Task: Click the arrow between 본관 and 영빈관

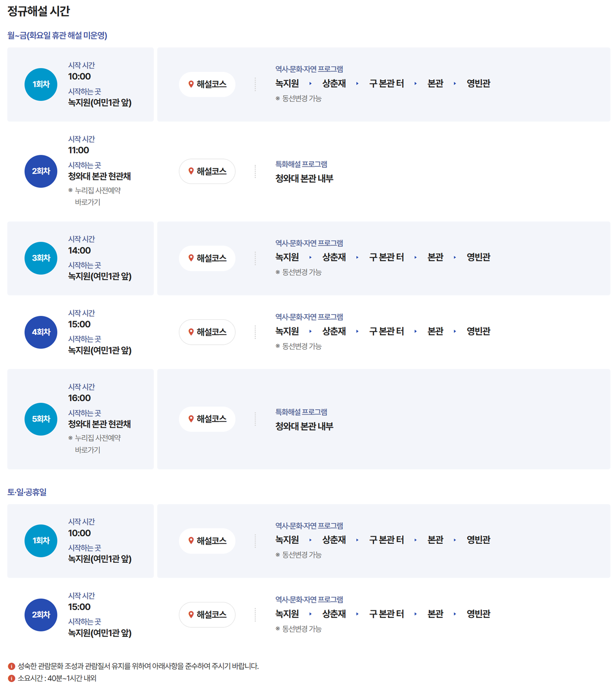Action: coord(455,84)
